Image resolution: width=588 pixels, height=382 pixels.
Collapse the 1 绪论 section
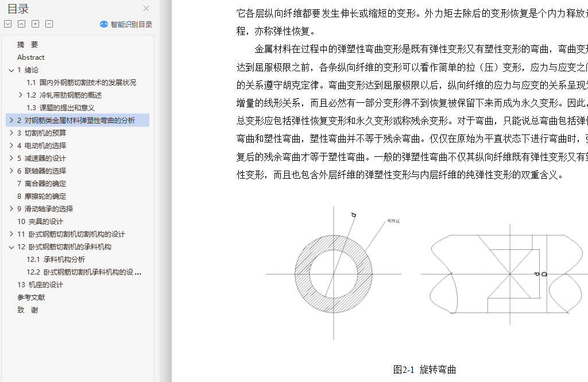[x=11, y=70]
